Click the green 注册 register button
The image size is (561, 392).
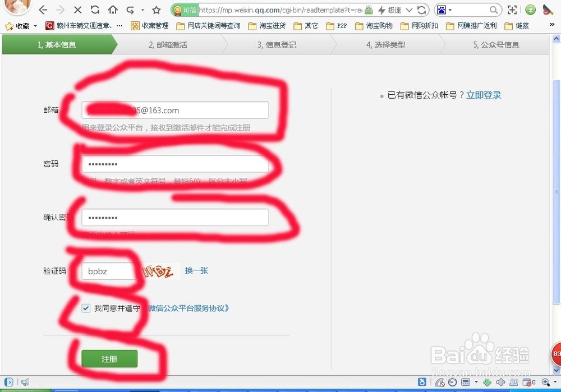pos(109,359)
